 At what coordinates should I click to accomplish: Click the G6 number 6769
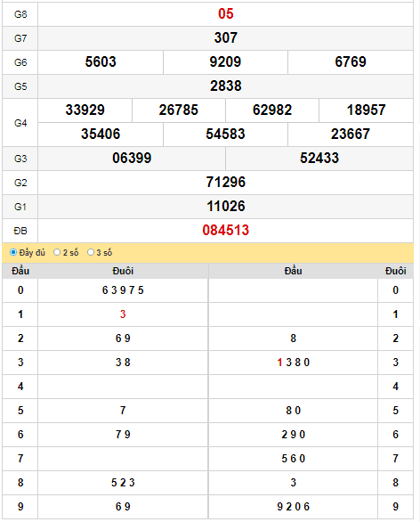click(x=351, y=62)
